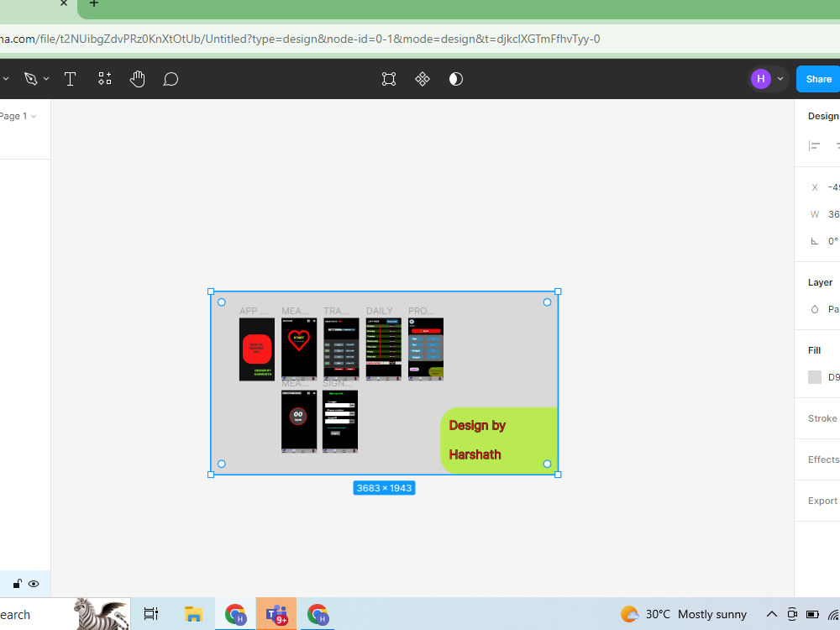Click the align left icon
The width and height of the screenshot is (840, 630).
click(814, 145)
